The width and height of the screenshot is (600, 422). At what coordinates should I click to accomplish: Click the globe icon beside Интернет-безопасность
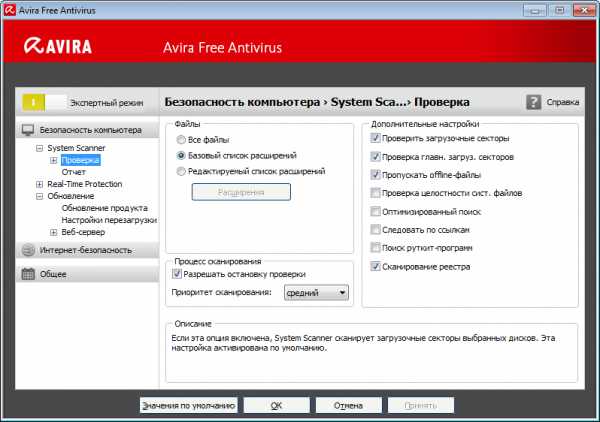tap(28, 250)
